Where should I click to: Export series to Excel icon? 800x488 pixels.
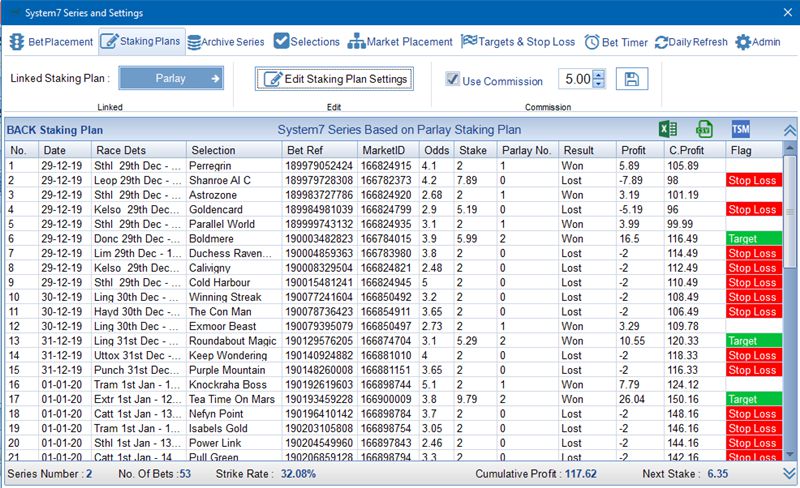(668, 129)
